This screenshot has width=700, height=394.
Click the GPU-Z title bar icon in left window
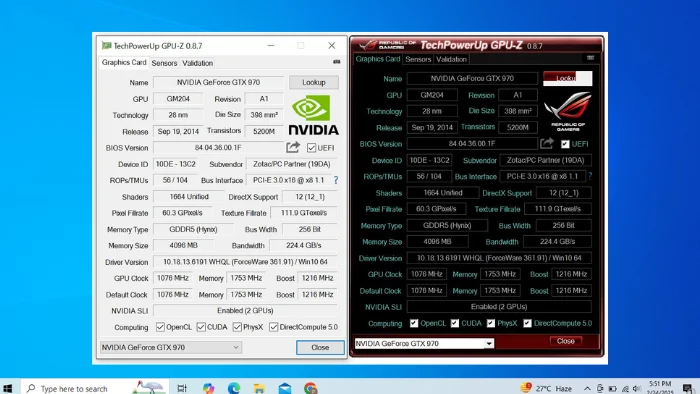pos(106,46)
